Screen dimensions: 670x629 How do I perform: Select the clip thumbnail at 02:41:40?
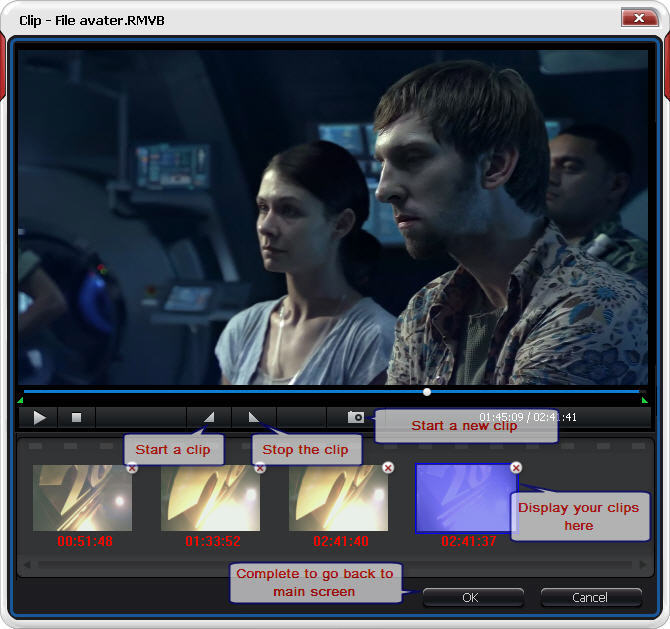[x=338, y=498]
